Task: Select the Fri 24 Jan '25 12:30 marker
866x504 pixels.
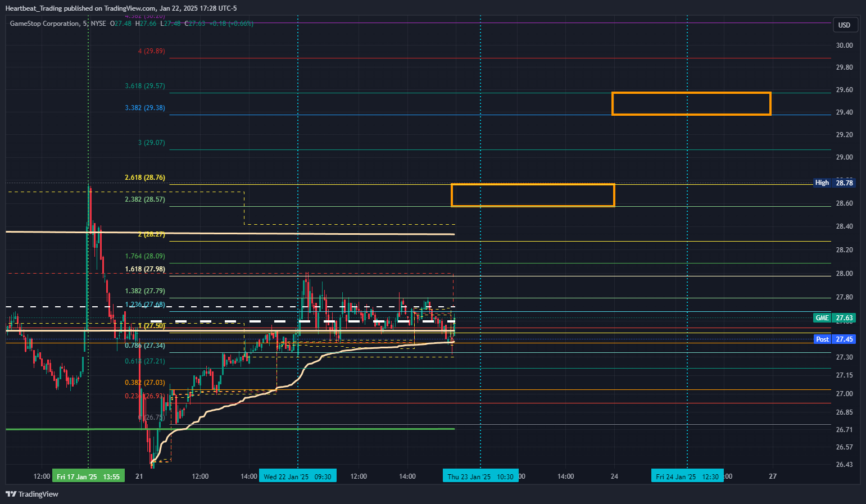Action: point(687,476)
